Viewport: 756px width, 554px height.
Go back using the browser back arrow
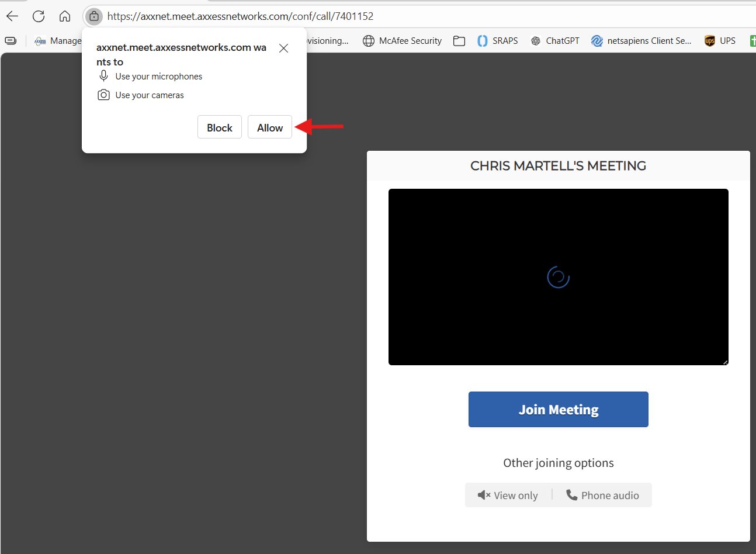click(12, 16)
